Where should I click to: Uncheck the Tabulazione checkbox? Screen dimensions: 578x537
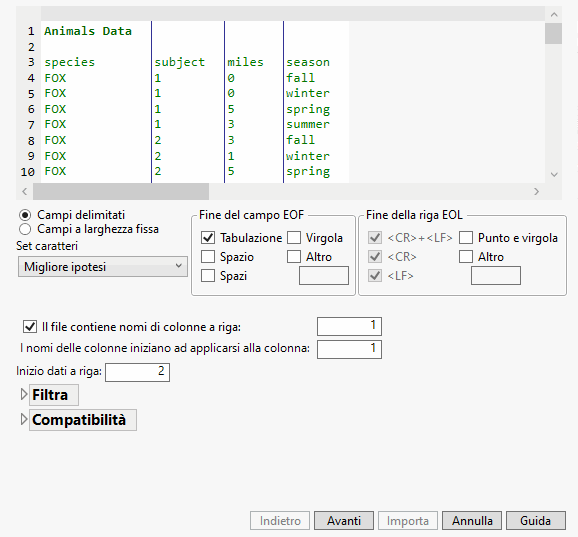[x=208, y=238]
